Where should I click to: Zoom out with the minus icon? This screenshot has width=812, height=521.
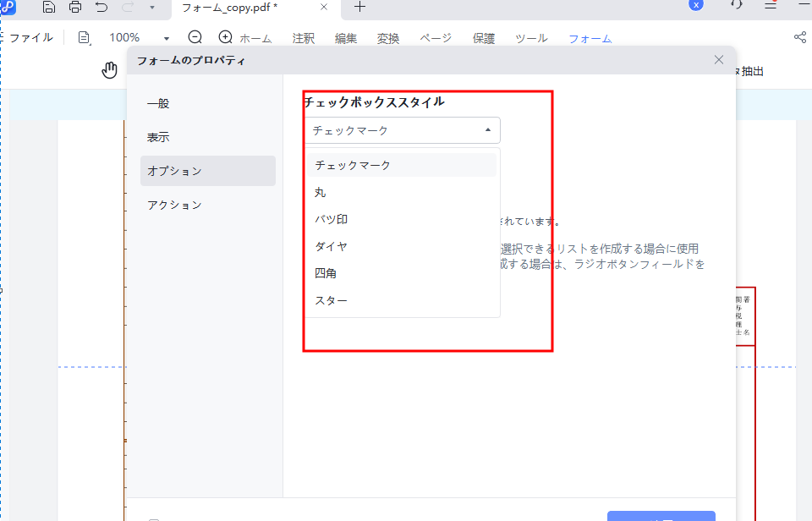195,38
